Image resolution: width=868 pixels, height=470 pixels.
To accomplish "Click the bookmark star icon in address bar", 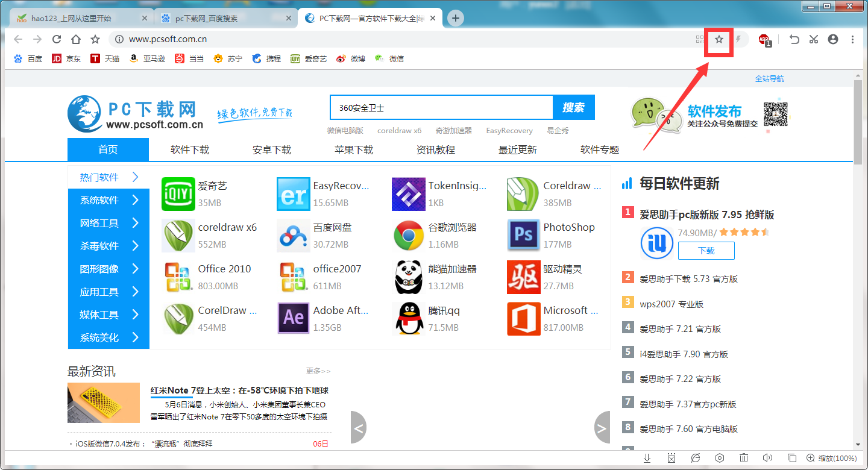I will click(719, 39).
